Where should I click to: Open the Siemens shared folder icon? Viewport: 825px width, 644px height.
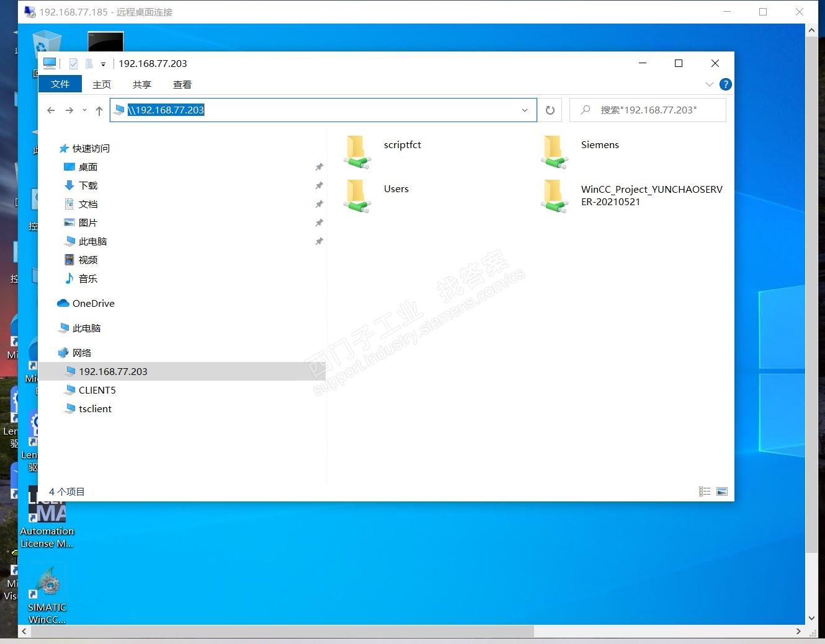555,152
